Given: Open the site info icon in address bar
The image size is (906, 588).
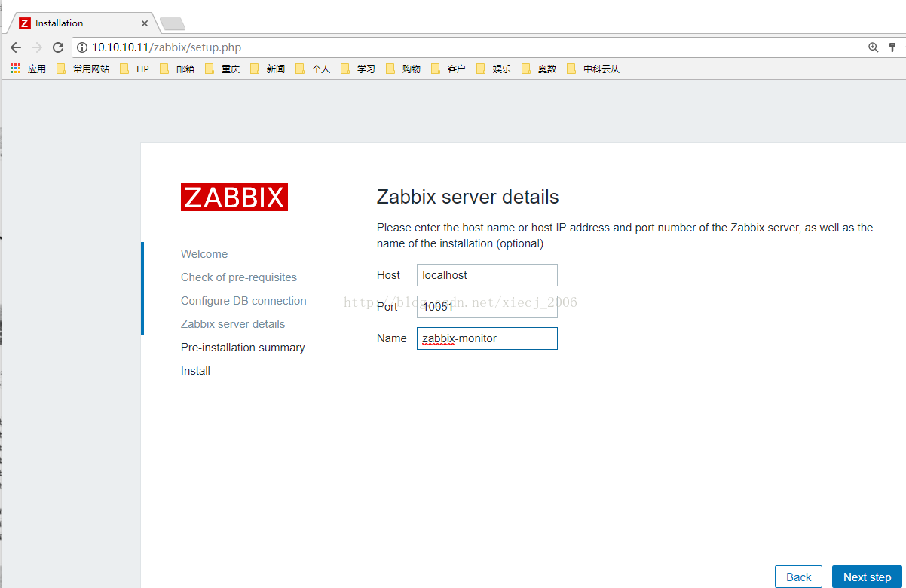Looking at the screenshot, I should (x=82, y=47).
